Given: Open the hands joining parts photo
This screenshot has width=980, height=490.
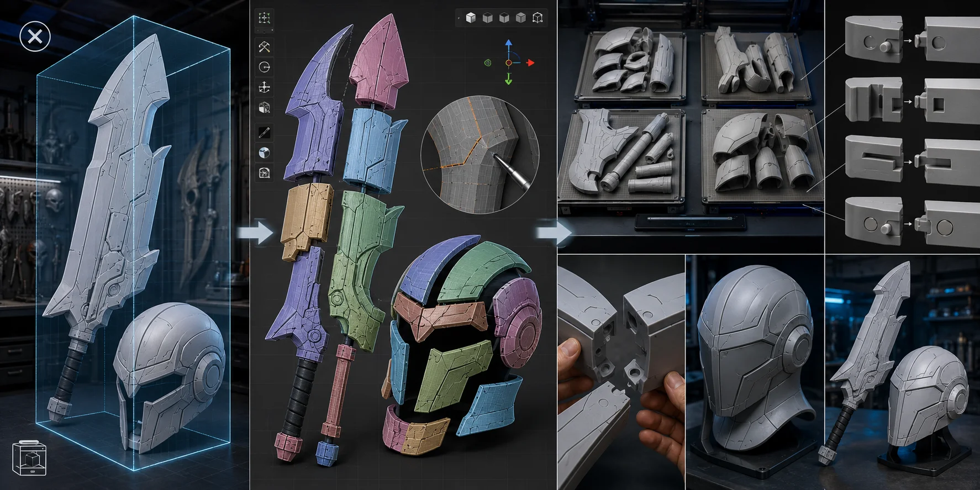Looking at the screenshot, I should tap(621, 372).
